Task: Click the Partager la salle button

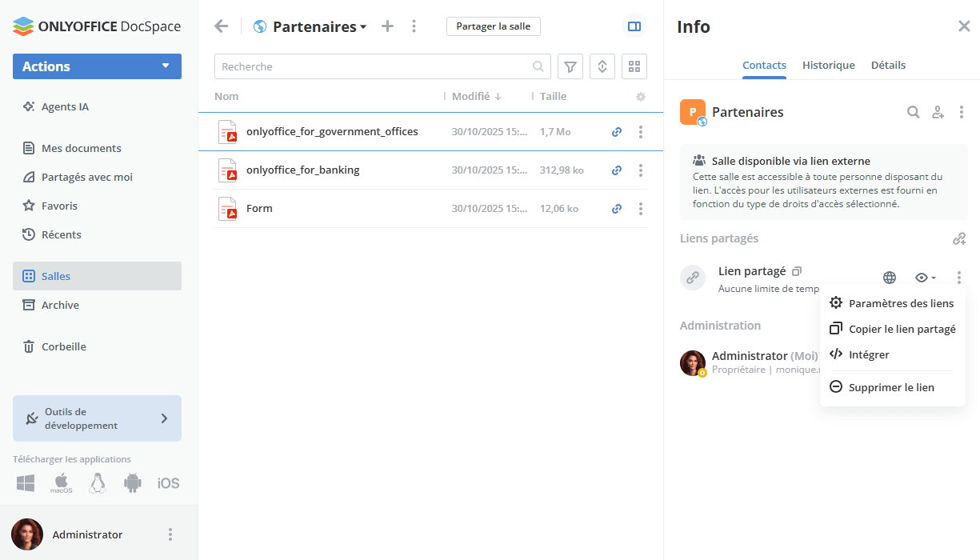Action: pyautogui.click(x=493, y=26)
